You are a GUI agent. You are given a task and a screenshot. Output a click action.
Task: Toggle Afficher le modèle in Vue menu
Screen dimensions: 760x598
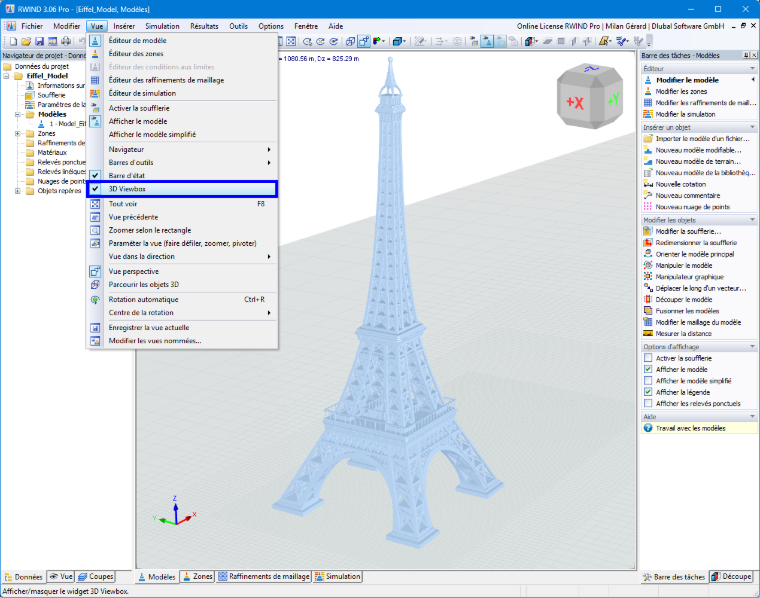coord(182,121)
